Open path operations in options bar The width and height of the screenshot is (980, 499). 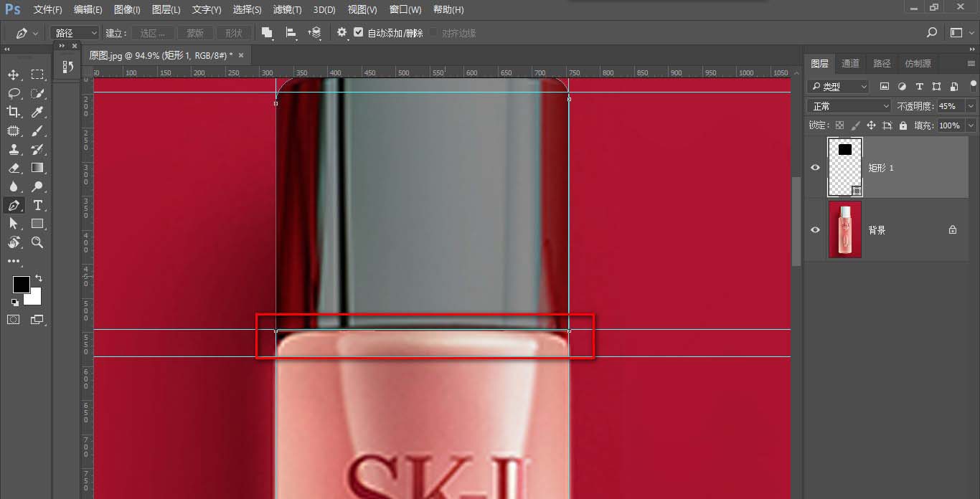tap(267, 33)
